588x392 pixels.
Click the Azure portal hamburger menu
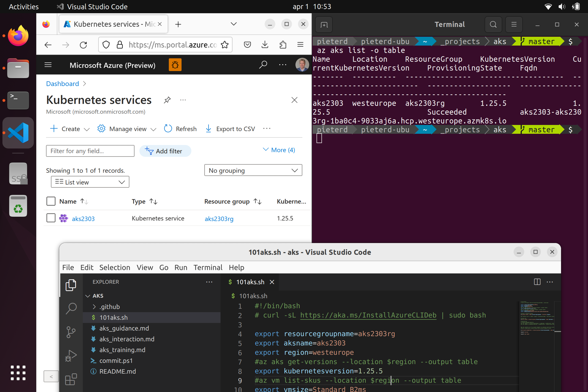(48, 65)
